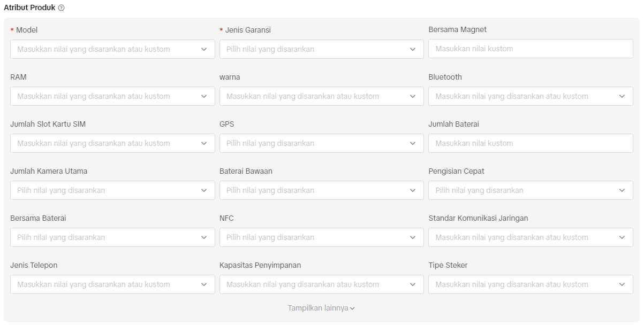Click the Baterai Bawaan chevron arrow
644x325 pixels.
[x=413, y=190]
